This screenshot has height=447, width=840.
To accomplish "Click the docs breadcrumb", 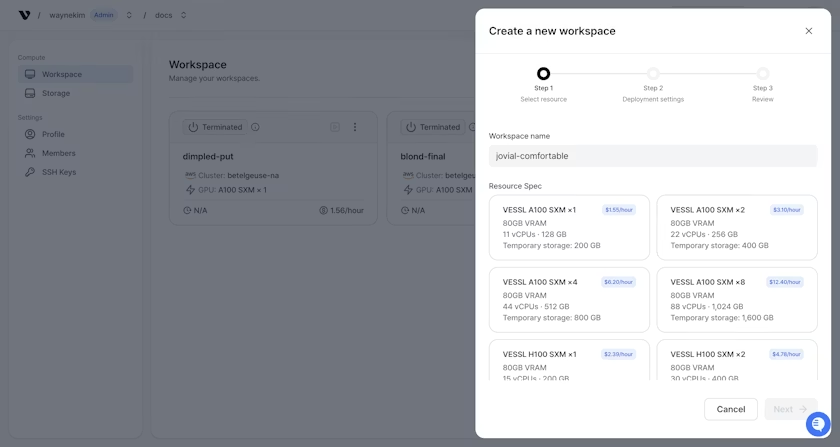I will point(163,15).
